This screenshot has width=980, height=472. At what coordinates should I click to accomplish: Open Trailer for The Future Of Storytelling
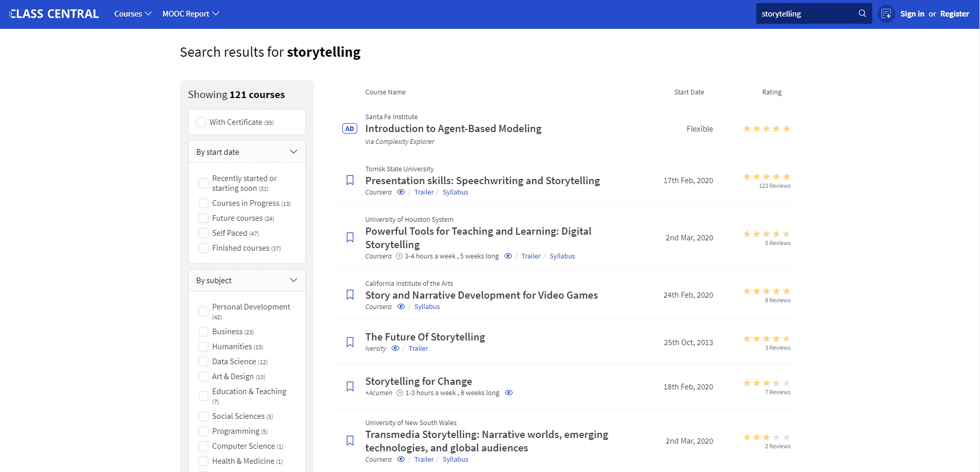(418, 348)
